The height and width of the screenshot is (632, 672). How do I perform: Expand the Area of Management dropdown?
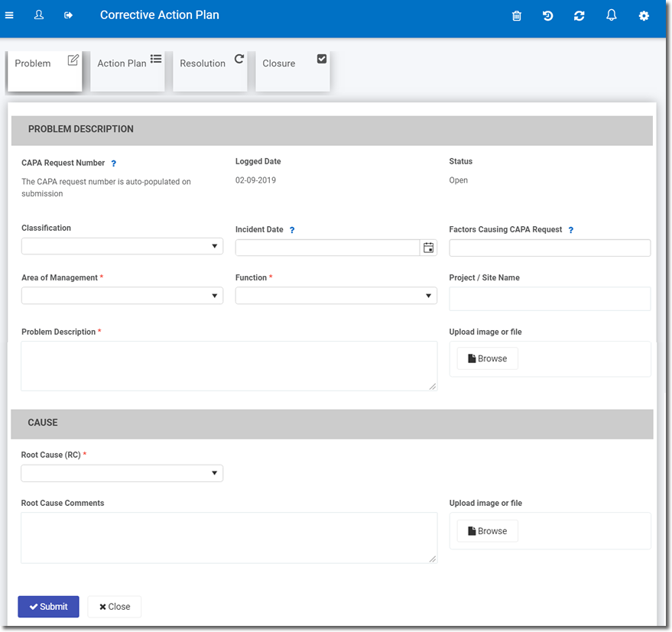tap(122, 296)
